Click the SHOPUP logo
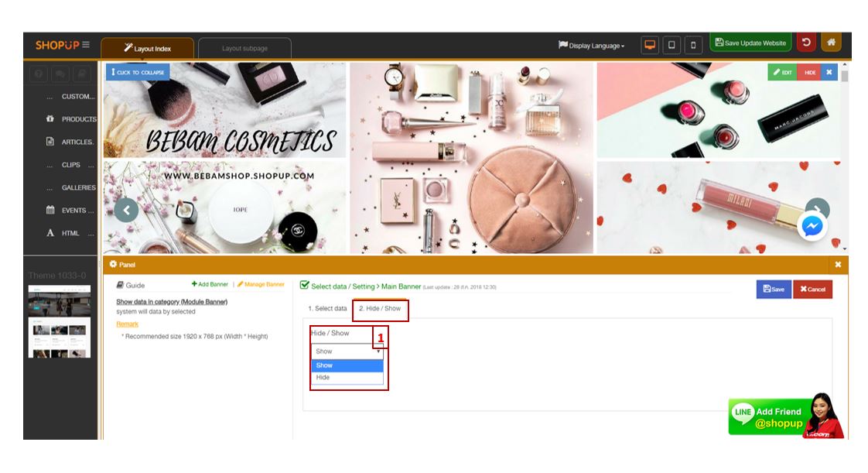 click(57, 45)
